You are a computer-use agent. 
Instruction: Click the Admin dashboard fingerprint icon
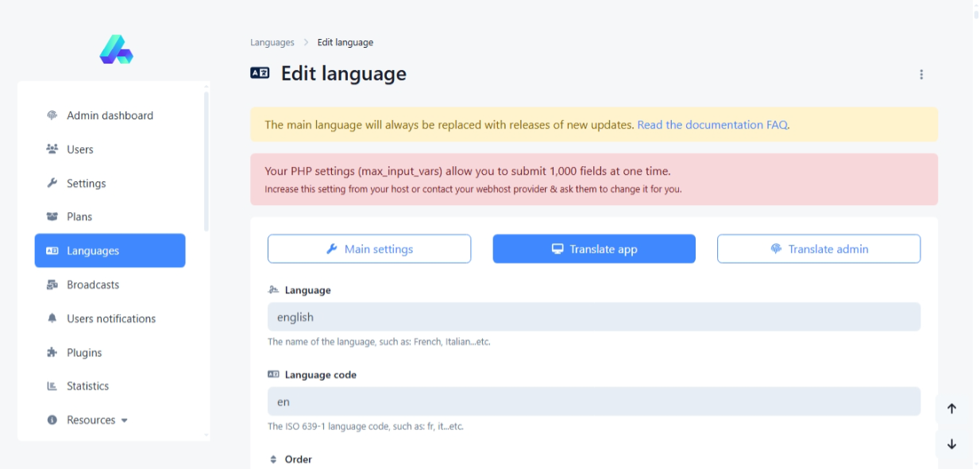tap(52, 115)
